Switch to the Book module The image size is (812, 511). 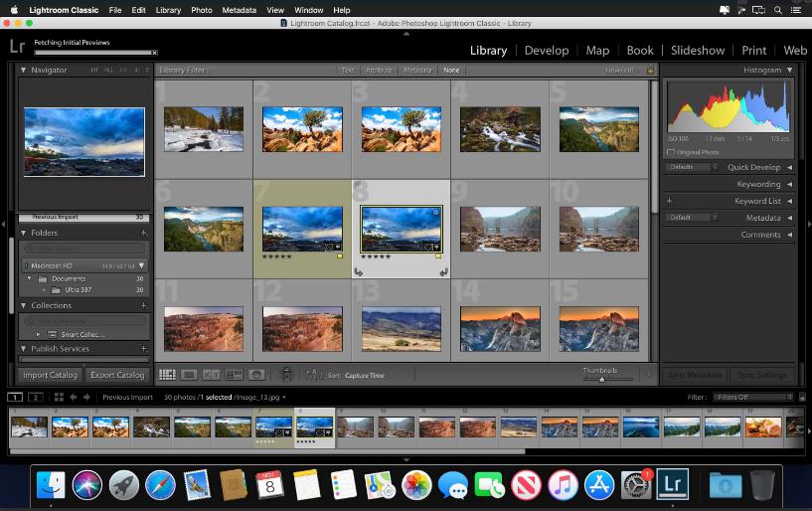click(x=640, y=51)
